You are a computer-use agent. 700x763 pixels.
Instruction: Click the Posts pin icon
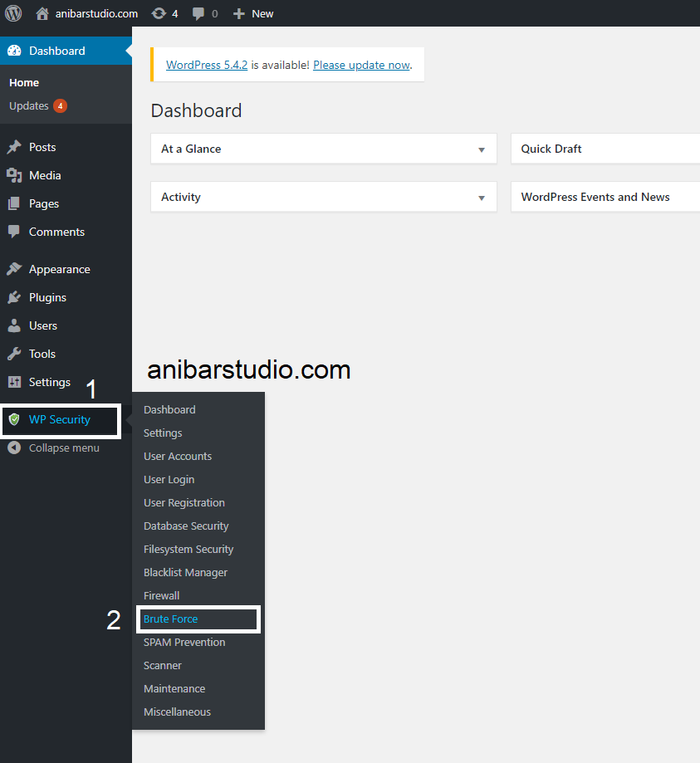[x=14, y=147]
